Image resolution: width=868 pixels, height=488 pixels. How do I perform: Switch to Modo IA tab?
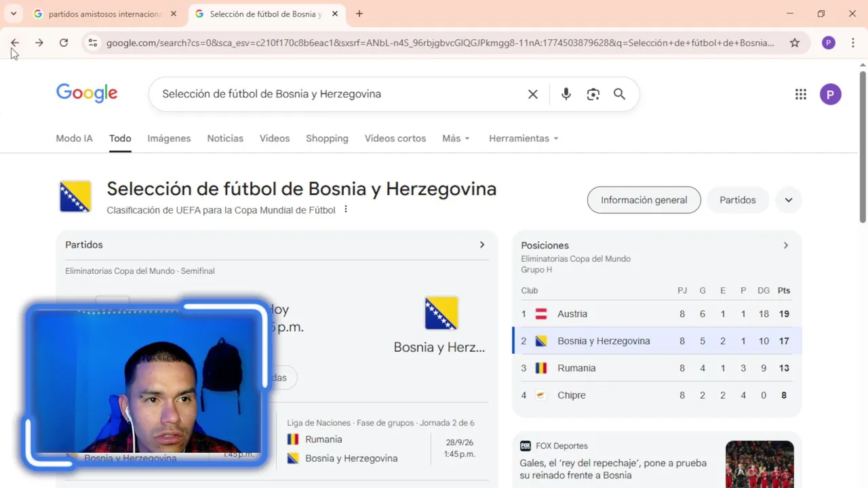pyautogui.click(x=74, y=138)
